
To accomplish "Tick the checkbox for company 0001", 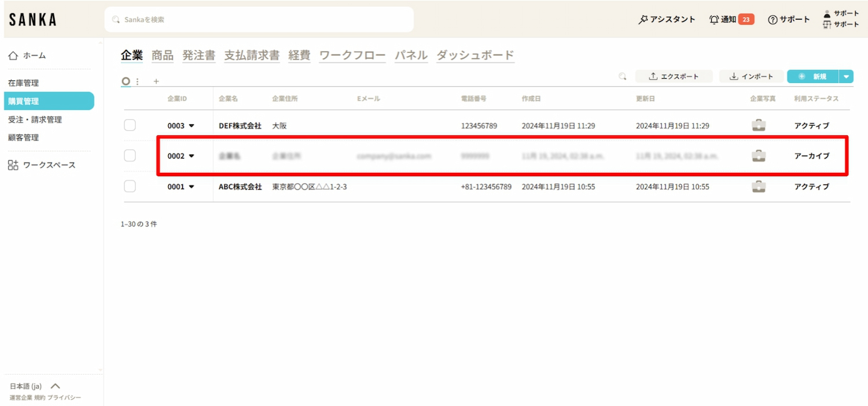I will [130, 186].
